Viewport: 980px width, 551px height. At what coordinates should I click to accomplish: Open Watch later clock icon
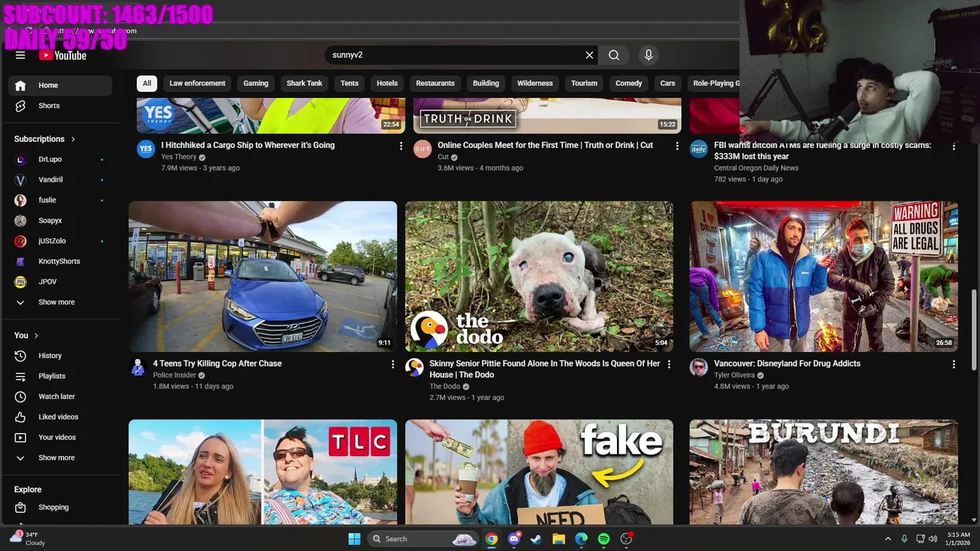tap(21, 396)
